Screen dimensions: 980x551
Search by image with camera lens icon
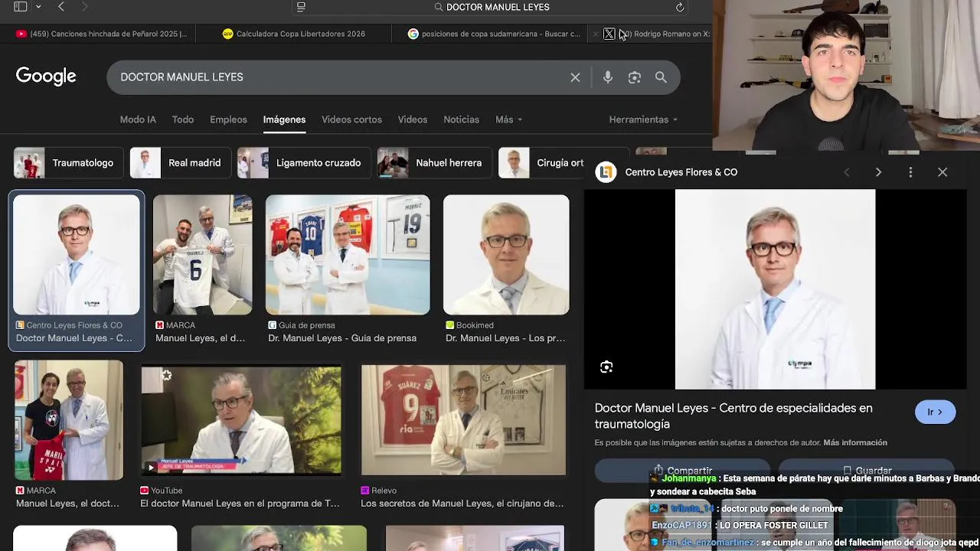(x=634, y=77)
